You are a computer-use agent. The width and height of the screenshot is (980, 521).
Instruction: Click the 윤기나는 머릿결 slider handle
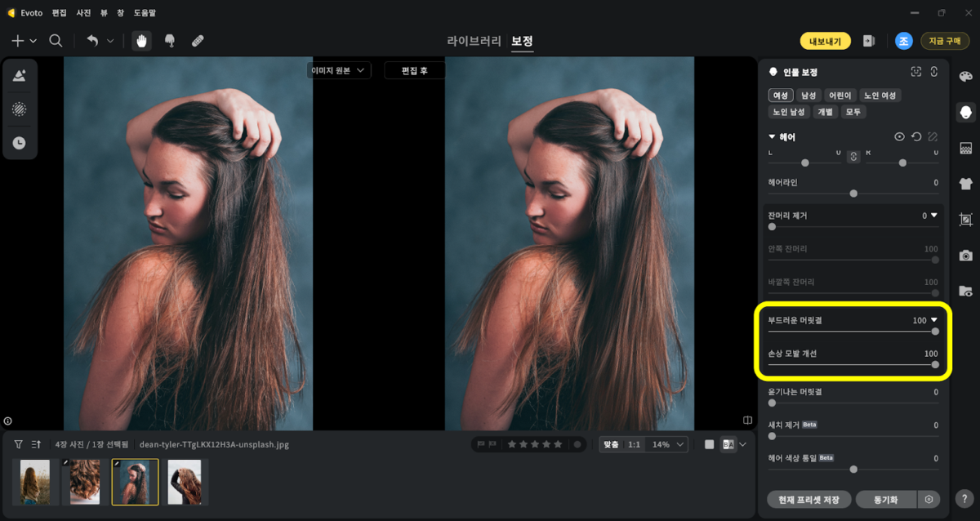tap(773, 403)
